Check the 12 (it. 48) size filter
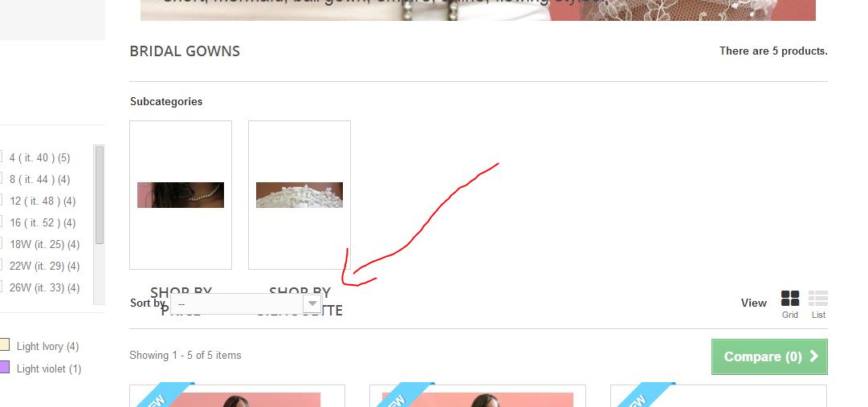The width and height of the screenshot is (868, 407). pyautogui.click(x=2, y=201)
